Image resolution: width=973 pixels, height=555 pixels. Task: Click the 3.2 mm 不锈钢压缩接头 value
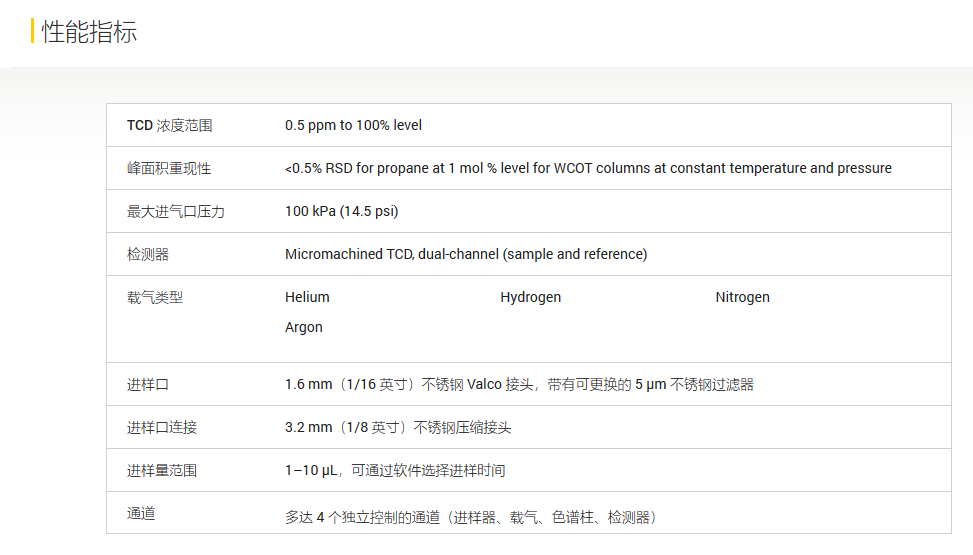tap(398, 427)
